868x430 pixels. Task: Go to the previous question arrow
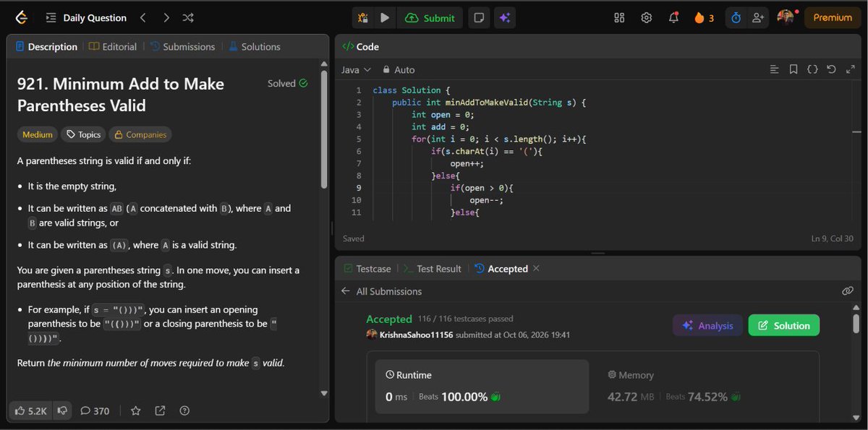click(142, 17)
